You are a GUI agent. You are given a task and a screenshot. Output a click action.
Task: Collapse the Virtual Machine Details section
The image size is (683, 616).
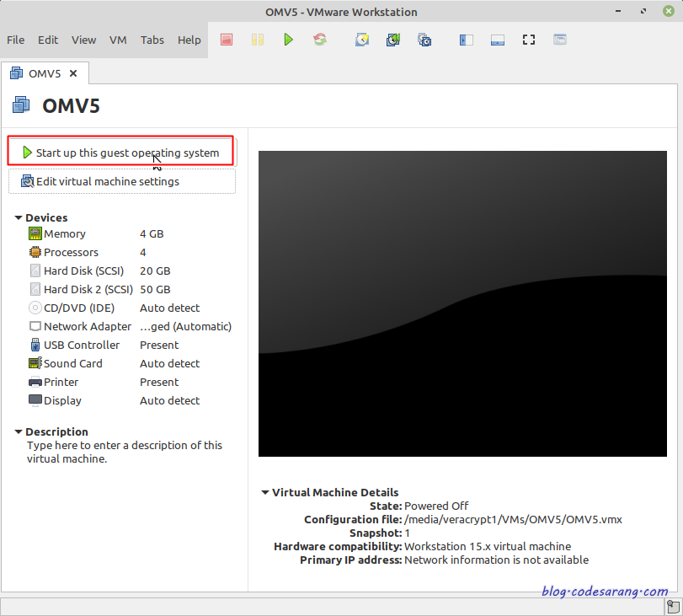264,492
